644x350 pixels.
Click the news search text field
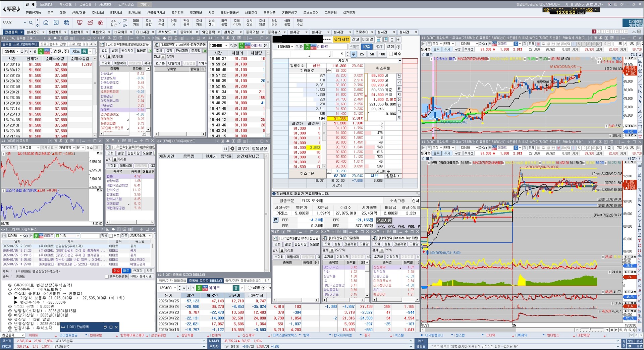click(90, 236)
